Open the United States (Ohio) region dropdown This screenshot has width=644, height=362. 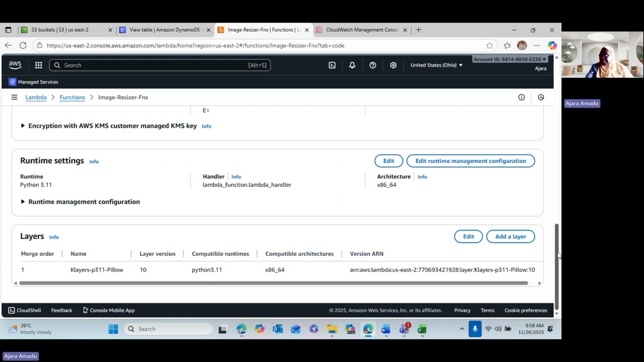click(436, 65)
